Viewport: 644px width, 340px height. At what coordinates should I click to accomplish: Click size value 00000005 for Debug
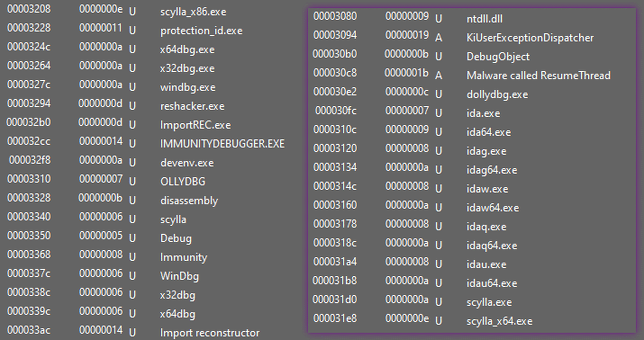(x=101, y=236)
